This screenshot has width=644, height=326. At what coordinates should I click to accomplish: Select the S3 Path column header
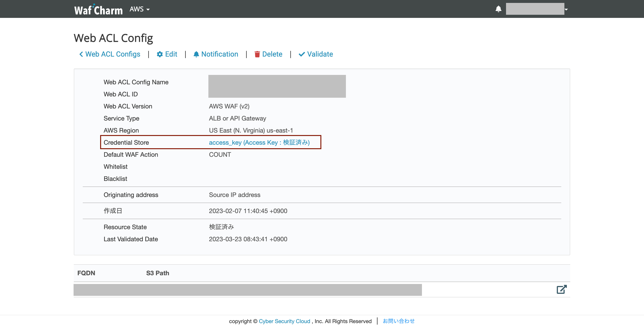click(158, 273)
